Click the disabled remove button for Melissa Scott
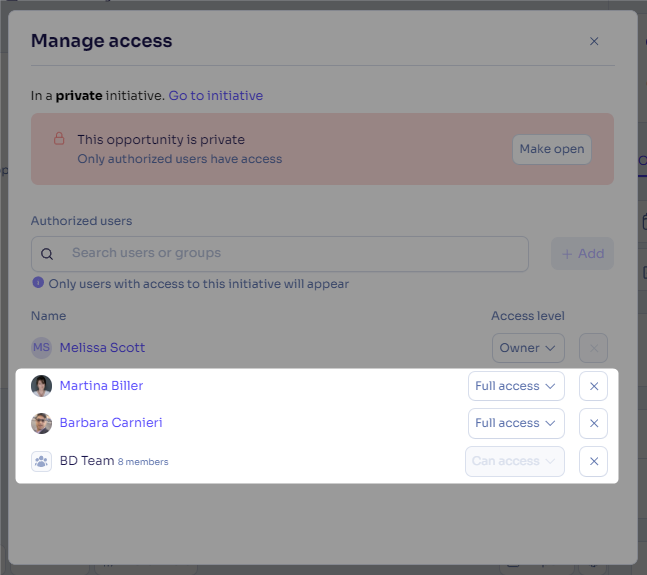 click(593, 348)
